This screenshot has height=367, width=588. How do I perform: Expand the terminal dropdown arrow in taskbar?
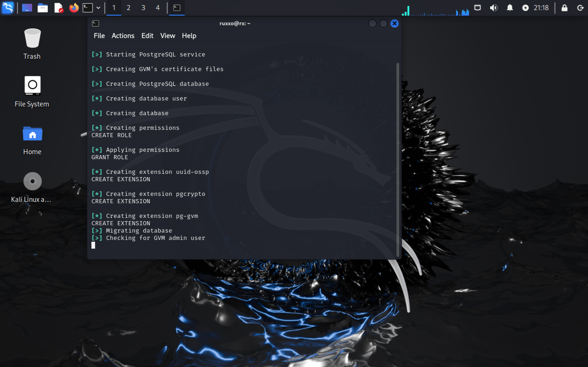[98, 7]
